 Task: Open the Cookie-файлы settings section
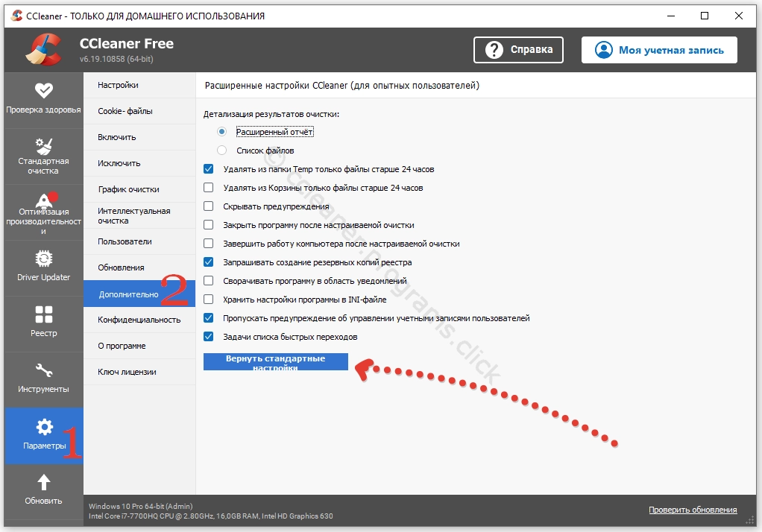click(125, 111)
